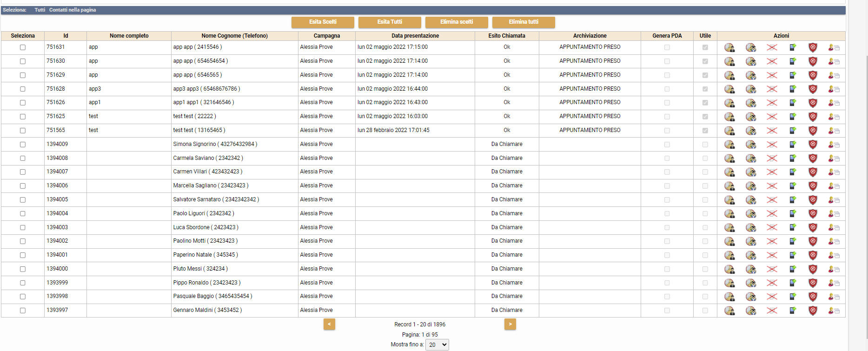Click the 'Tutti' select-all link
The height and width of the screenshot is (351, 868).
click(x=40, y=10)
